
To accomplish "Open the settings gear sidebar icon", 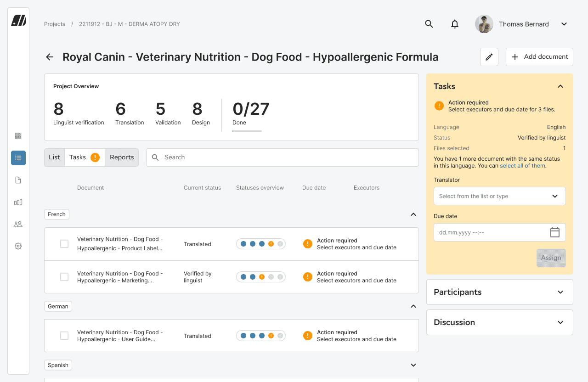I will click(18, 246).
